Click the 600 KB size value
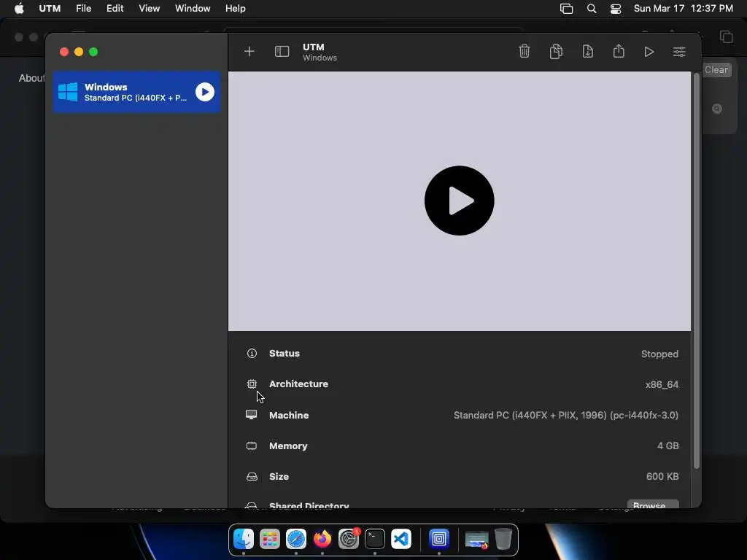The width and height of the screenshot is (747, 560). coord(662,477)
